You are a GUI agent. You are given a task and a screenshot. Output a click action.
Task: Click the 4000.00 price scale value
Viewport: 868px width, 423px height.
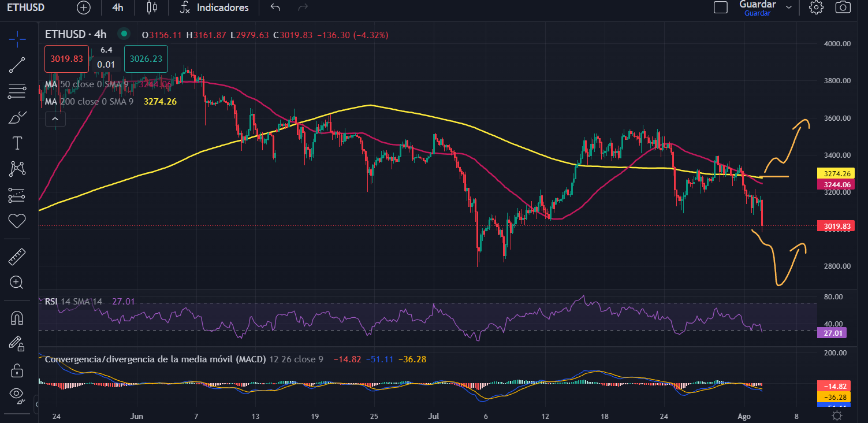[x=837, y=43]
